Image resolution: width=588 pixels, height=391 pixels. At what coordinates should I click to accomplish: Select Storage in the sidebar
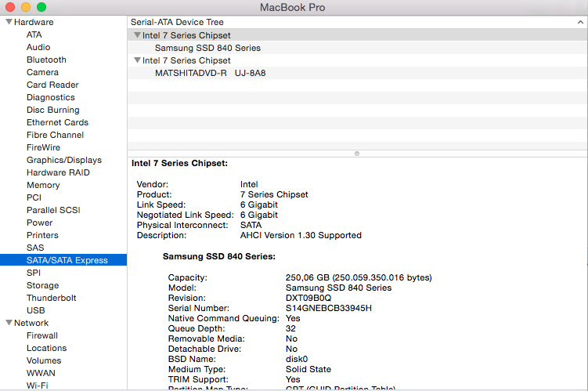click(x=43, y=285)
